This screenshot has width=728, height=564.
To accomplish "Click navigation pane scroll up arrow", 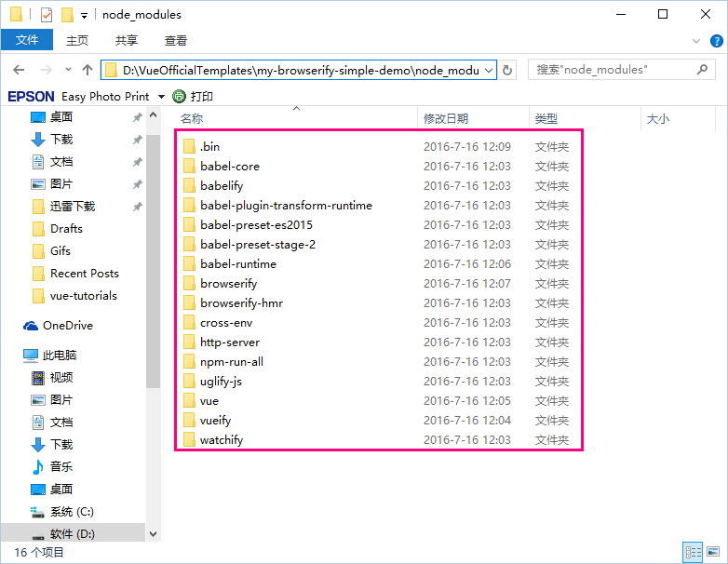I will [x=154, y=115].
